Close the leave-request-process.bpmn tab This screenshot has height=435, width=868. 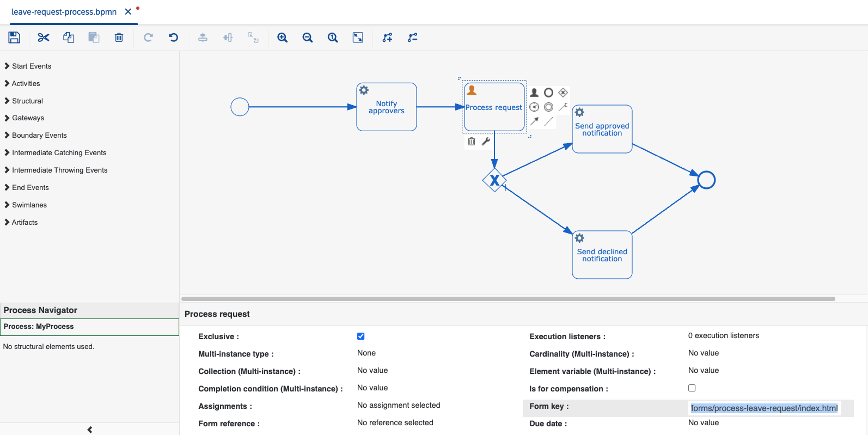pyautogui.click(x=128, y=11)
